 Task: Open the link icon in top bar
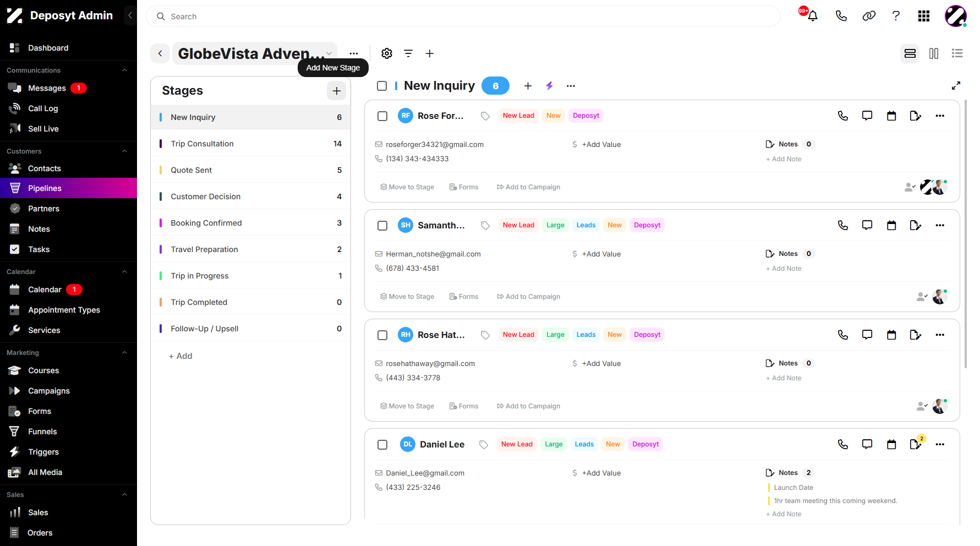869,16
